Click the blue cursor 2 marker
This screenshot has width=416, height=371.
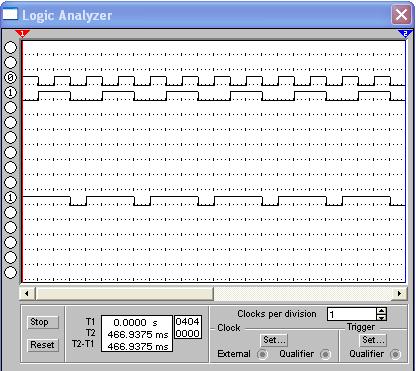coord(405,34)
